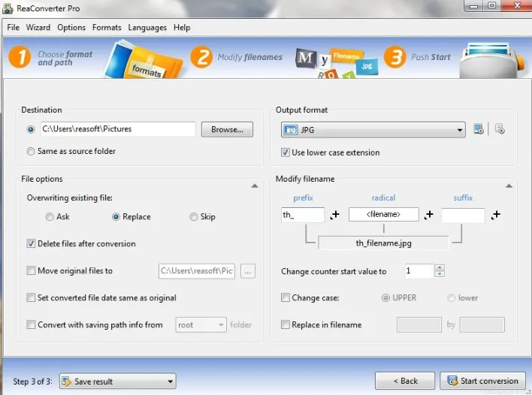
Task: Click the destination path text field
Action: pyautogui.click(x=118, y=129)
